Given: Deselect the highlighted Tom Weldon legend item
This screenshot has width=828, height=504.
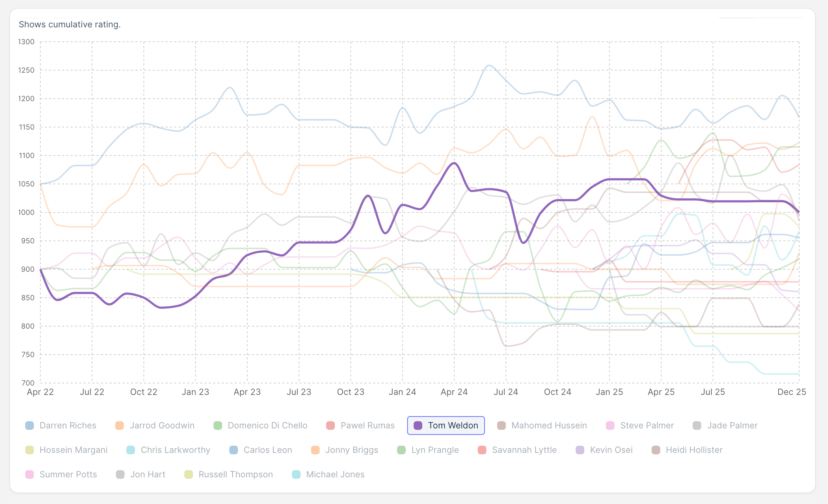Looking at the screenshot, I should 446,426.
